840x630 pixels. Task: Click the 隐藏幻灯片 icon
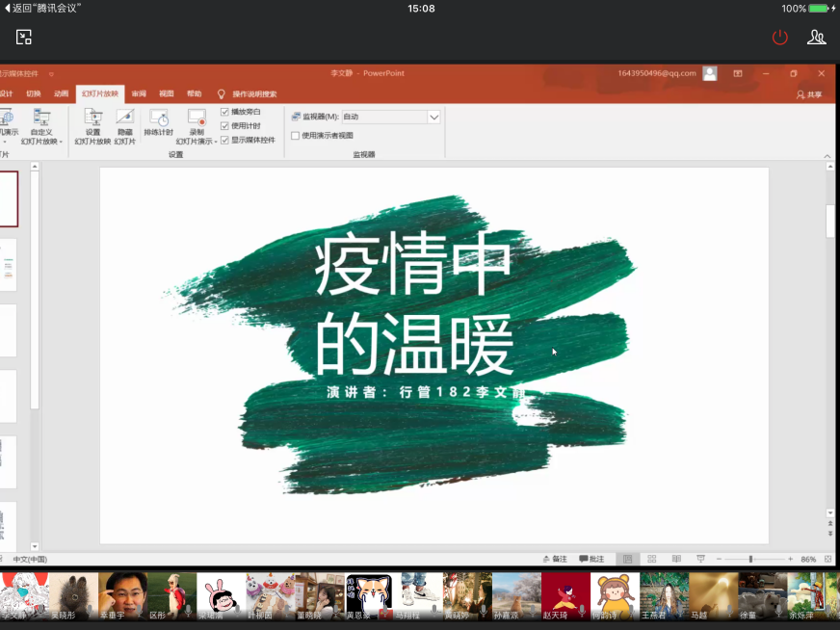click(125, 124)
